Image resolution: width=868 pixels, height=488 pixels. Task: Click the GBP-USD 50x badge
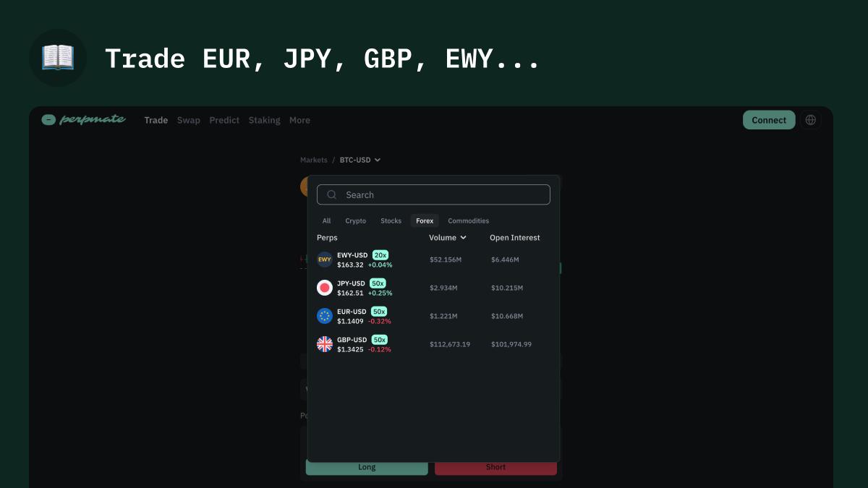[x=380, y=339]
